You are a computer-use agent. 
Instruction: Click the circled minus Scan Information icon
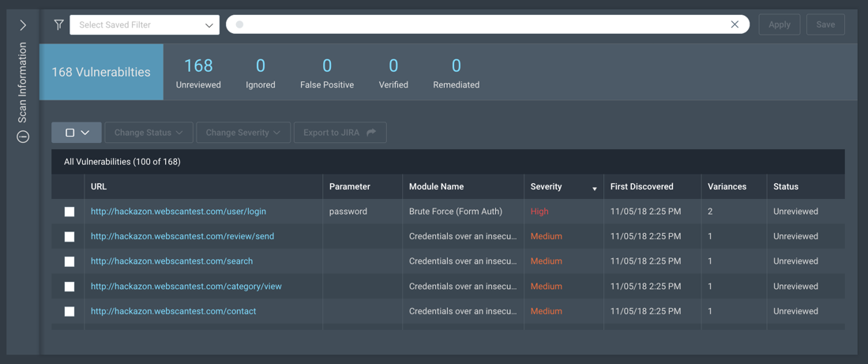point(23,137)
